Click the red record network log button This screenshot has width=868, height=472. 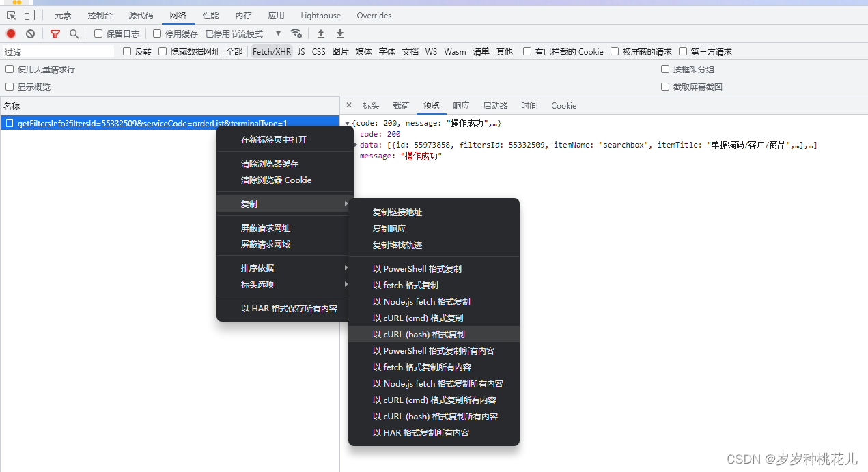click(x=10, y=33)
